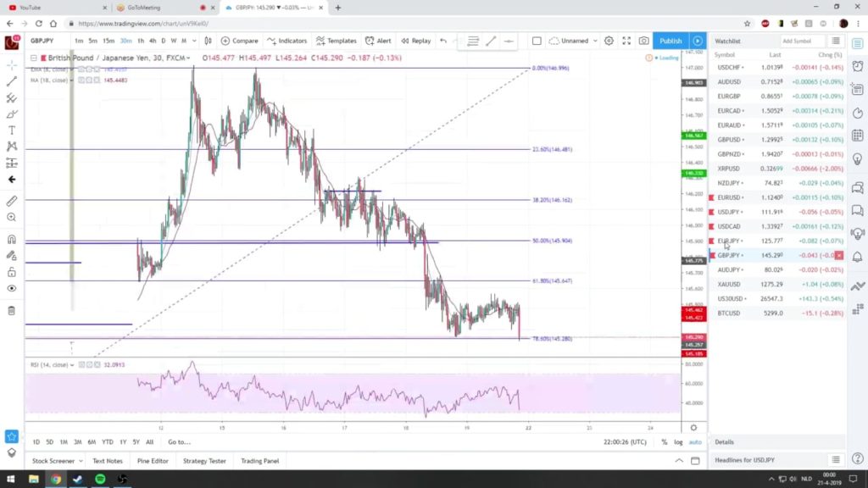Collapse the indicator legend box

pyautogui.click(x=34, y=58)
